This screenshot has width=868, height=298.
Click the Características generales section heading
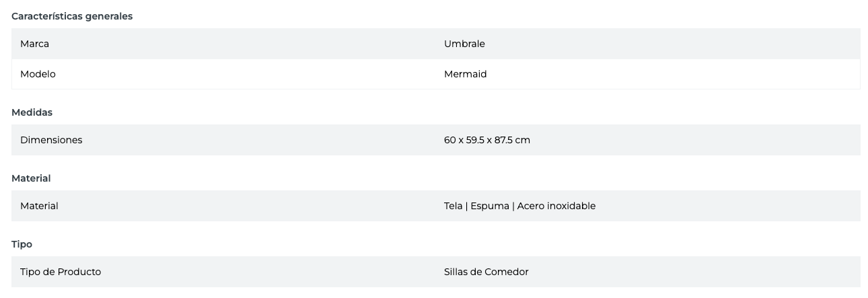72,17
